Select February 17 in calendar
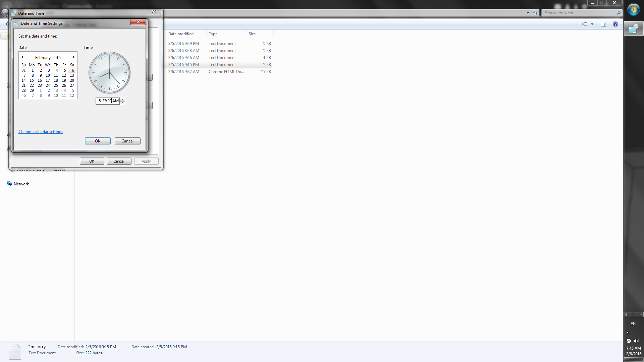 pos(48,80)
